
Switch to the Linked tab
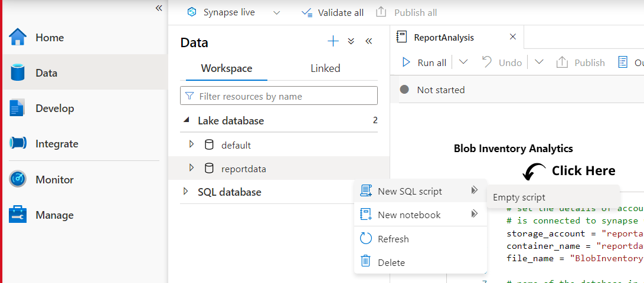(325, 68)
